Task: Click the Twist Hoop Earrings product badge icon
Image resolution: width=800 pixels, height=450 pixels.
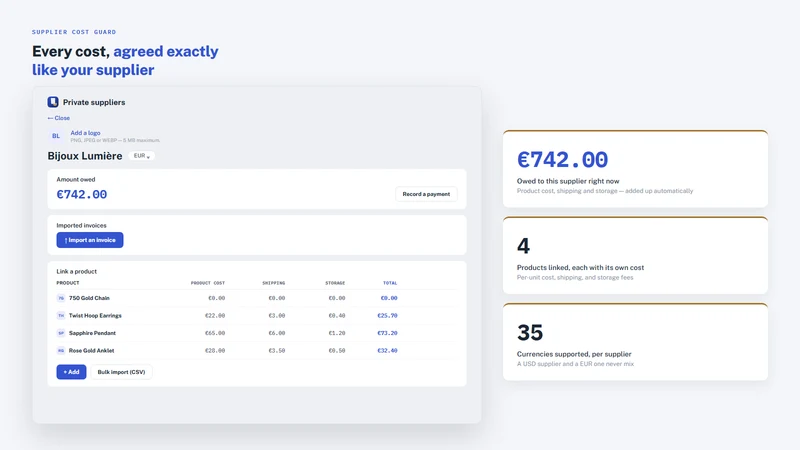Action: pos(61,316)
